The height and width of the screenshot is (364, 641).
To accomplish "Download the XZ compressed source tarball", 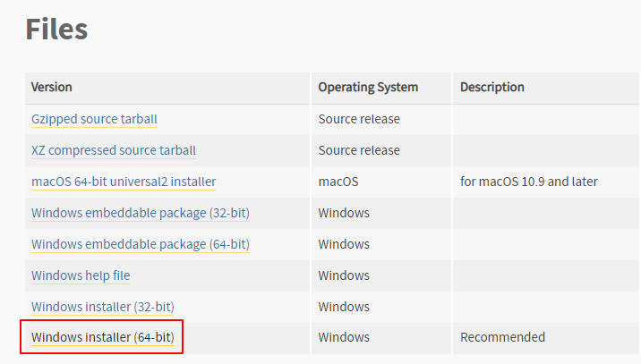I will (x=114, y=150).
